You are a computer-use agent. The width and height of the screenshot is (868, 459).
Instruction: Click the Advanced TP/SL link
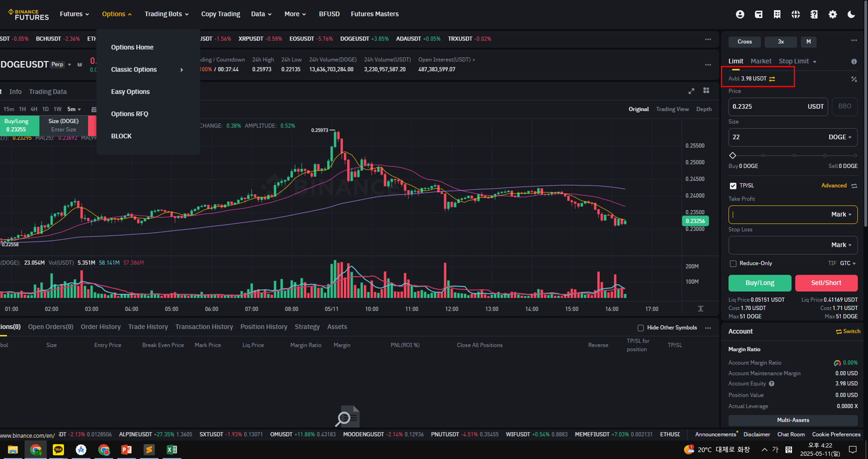tap(834, 186)
